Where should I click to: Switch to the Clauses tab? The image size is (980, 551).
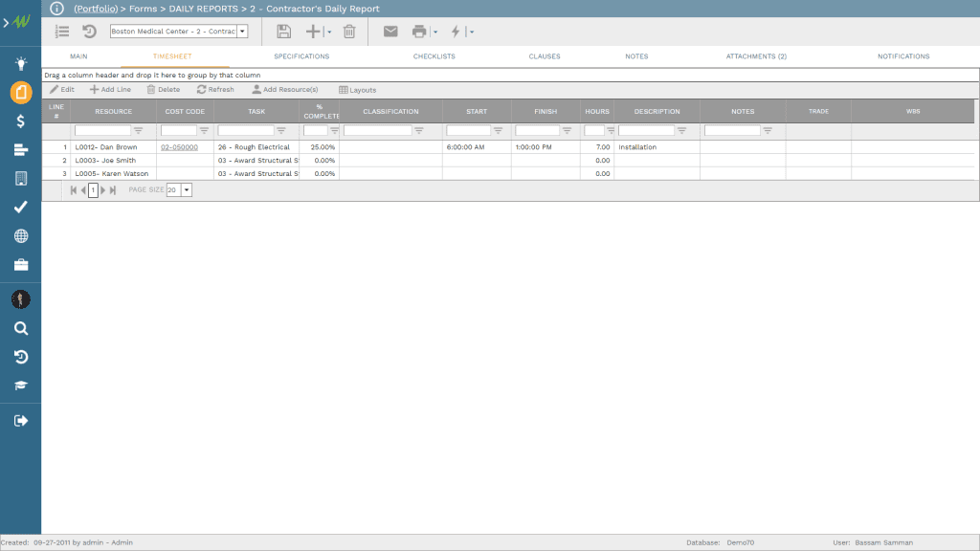click(545, 56)
